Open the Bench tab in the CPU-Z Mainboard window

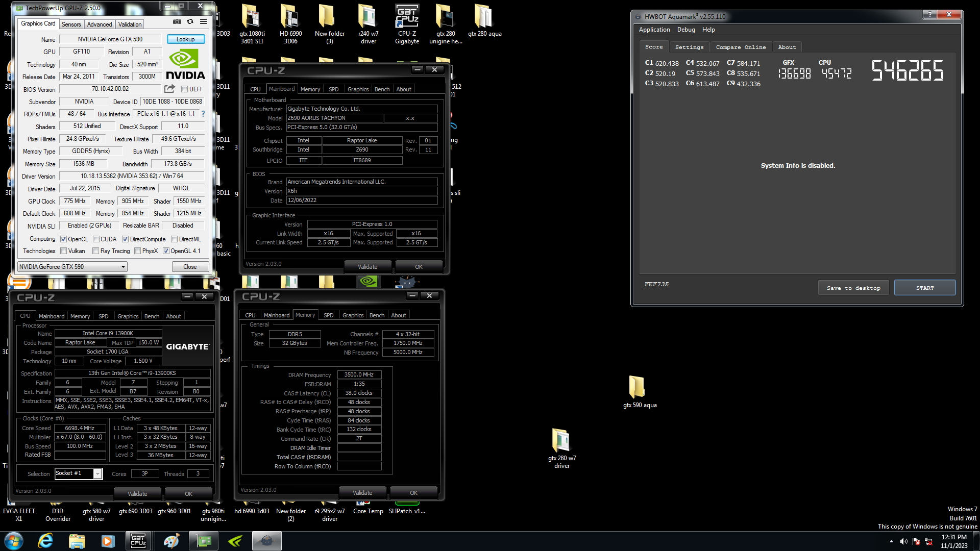pyautogui.click(x=382, y=89)
